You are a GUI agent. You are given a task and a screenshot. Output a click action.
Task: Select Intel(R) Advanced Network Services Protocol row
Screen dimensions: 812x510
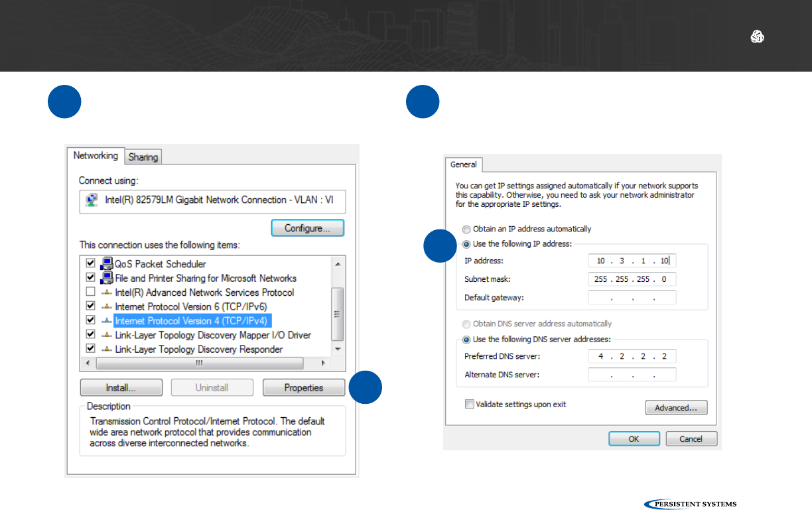click(x=204, y=292)
